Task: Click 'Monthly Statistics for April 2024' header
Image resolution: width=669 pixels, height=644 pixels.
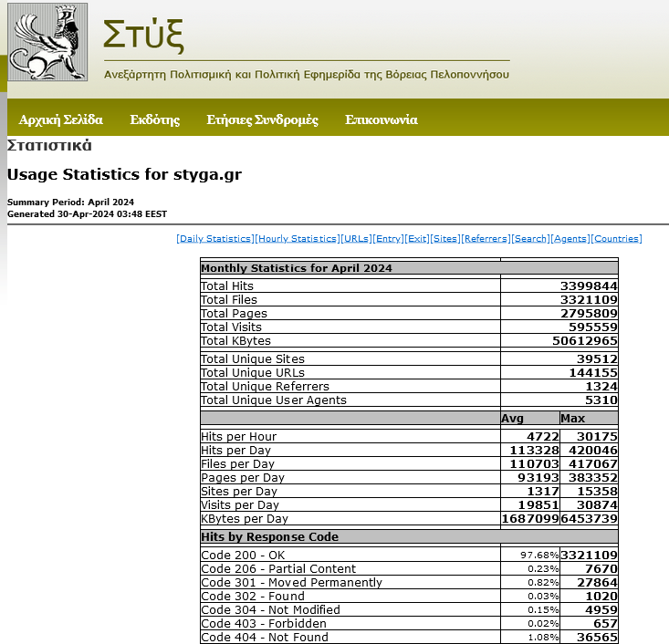Action: pos(297,268)
